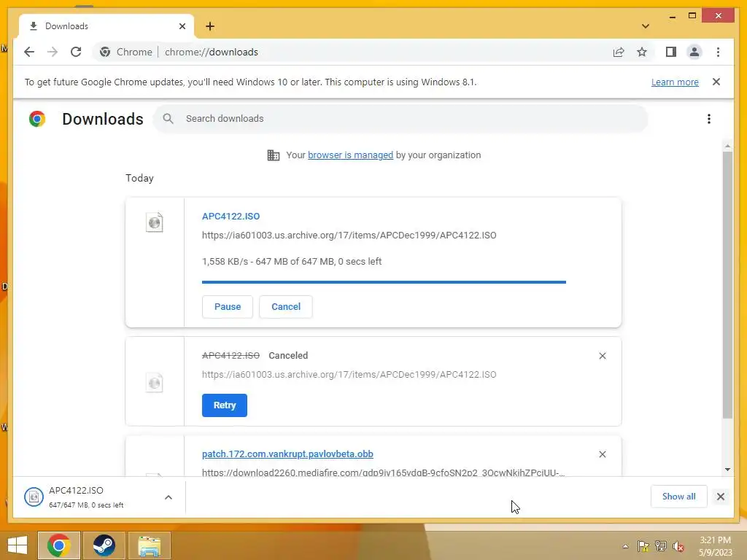Click the search magnifier icon
The width and height of the screenshot is (747, 560).
[x=168, y=119]
